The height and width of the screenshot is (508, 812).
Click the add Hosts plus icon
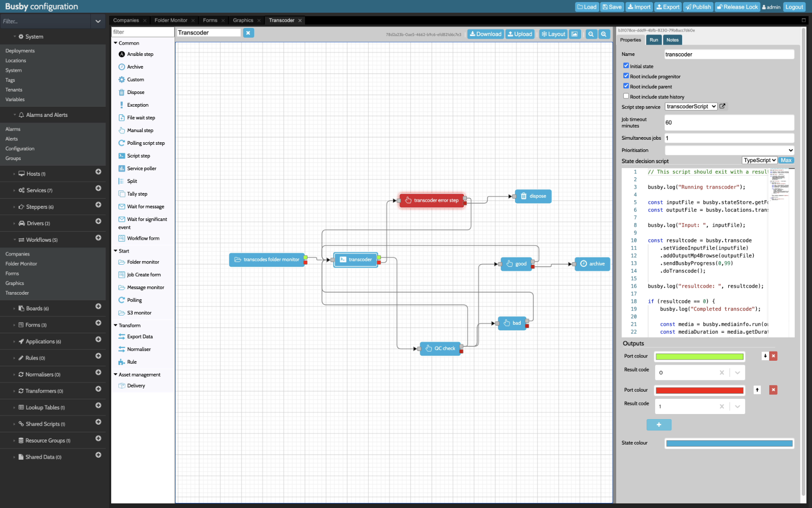pyautogui.click(x=98, y=172)
